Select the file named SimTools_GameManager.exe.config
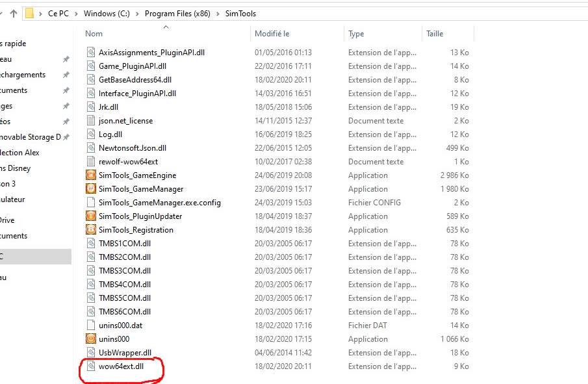Screen dimensions: 588x384 (159, 203)
